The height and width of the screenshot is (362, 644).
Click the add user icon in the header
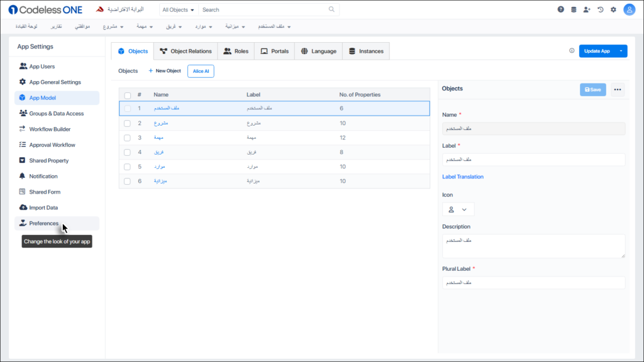coord(587,9)
